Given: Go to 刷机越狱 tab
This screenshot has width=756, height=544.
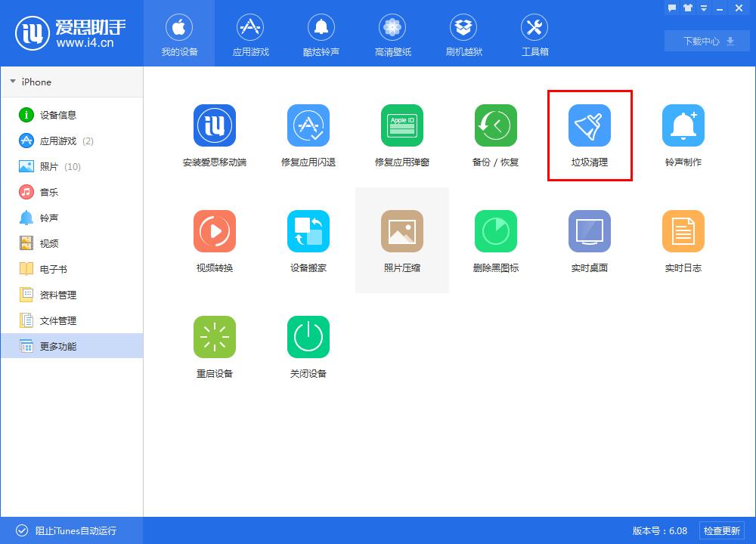Looking at the screenshot, I should click(463, 35).
